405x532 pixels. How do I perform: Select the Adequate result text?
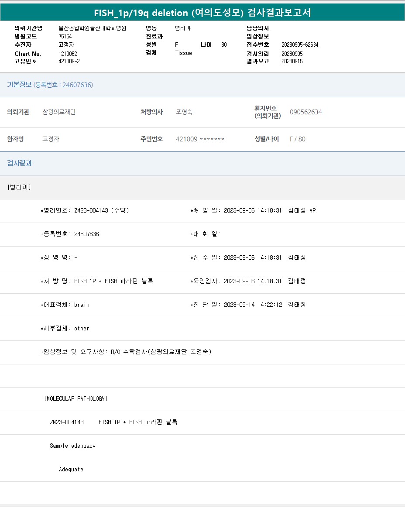click(x=71, y=469)
